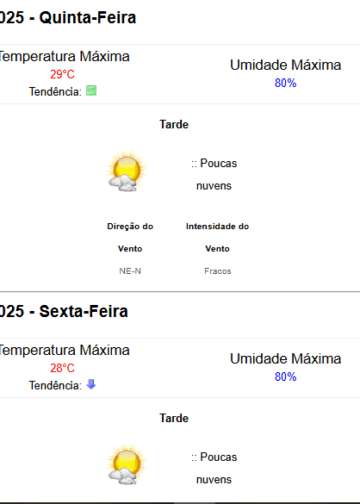
Task: Click the Direção do Vento header
Action: (130, 237)
